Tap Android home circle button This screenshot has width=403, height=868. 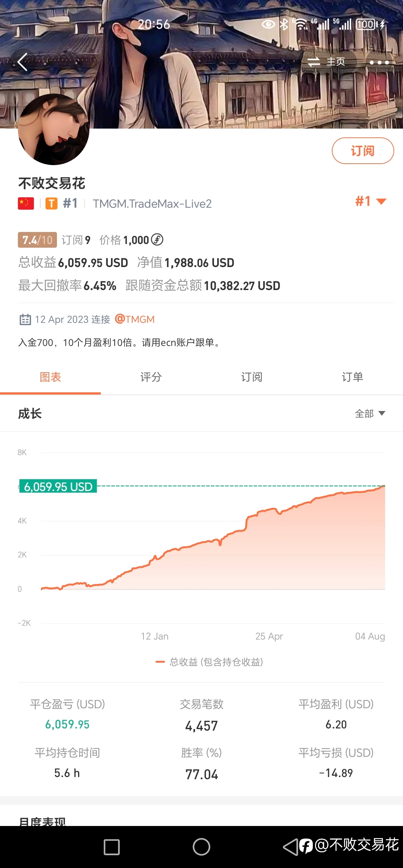tap(201, 847)
